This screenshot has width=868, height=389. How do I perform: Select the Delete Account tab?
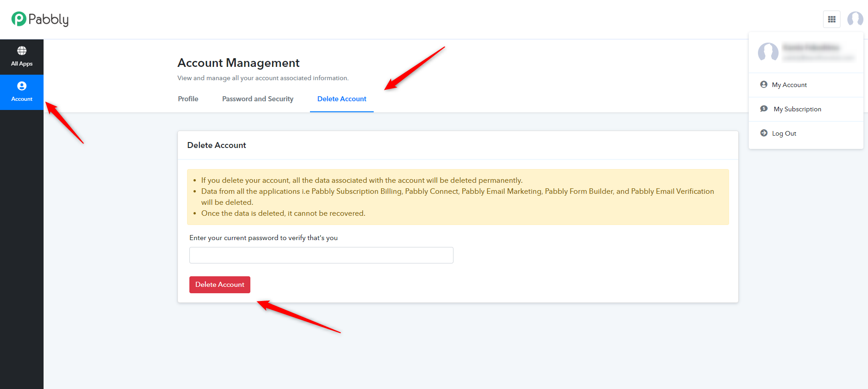click(x=342, y=99)
